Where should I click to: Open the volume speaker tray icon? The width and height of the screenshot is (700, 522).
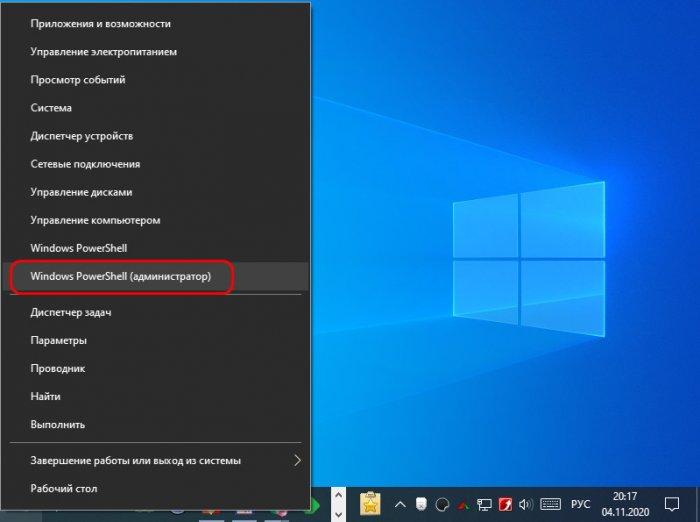pos(525,505)
